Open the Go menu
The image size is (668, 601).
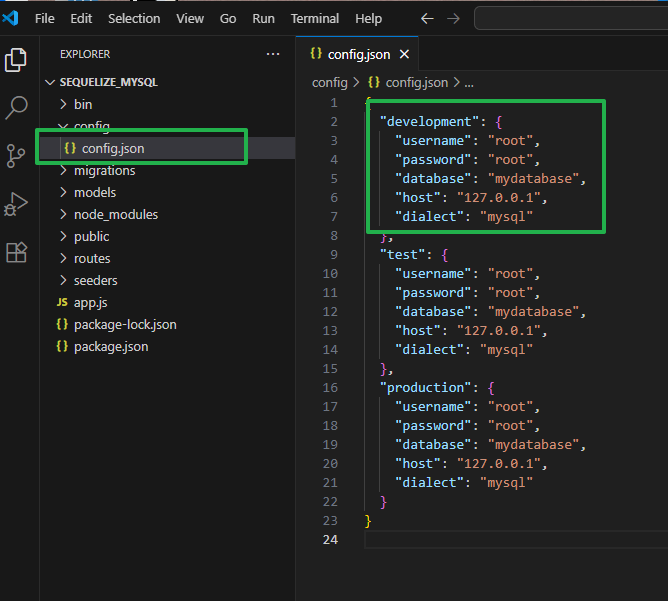point(228,19)
